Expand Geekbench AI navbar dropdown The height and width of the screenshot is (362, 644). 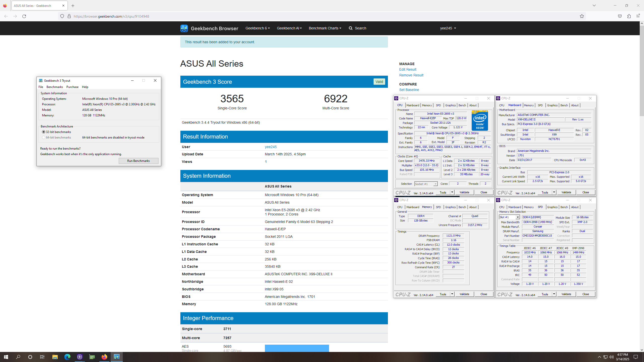point(289,28)
